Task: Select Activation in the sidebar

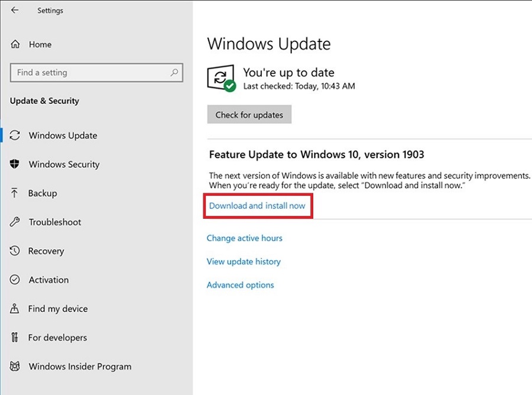Action: tap(48, 280)
